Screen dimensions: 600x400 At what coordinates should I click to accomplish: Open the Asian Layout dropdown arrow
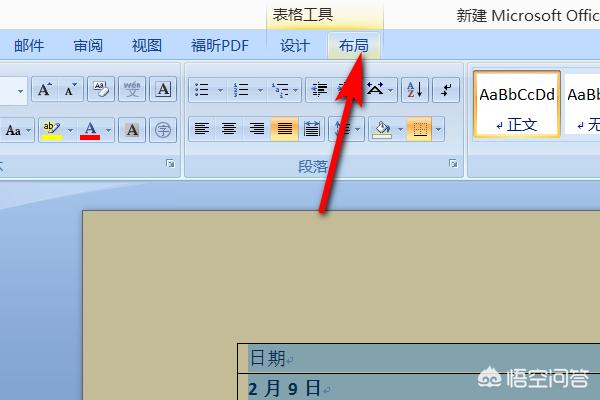(x=391, y=90)
